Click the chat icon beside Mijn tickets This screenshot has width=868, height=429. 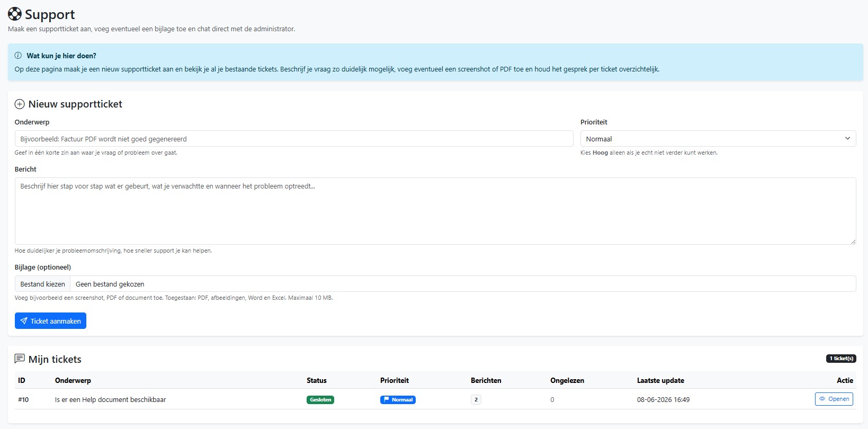(20, 359)
